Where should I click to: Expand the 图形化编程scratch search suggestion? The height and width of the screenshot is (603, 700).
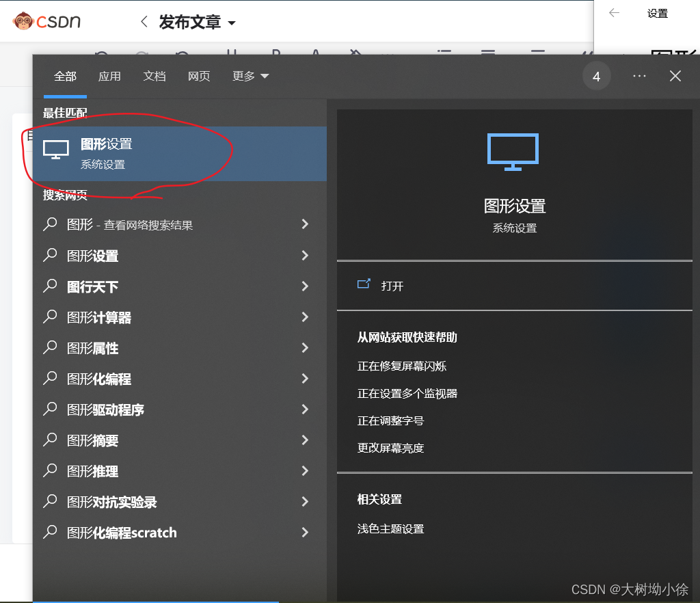(x=304, y=533)
